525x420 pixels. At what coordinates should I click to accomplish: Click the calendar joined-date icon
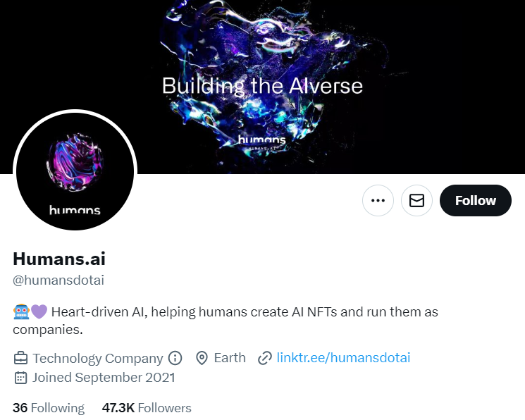point(20,378)
